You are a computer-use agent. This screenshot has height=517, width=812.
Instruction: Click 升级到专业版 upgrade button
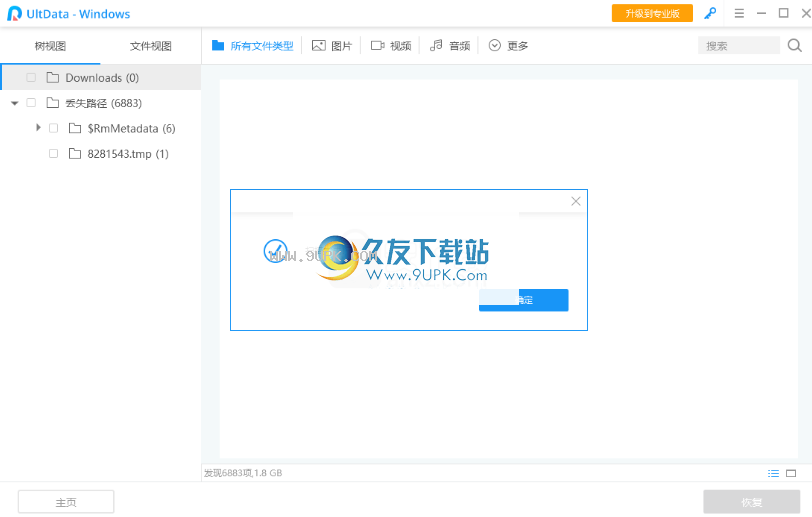click(x=652, y=13)
